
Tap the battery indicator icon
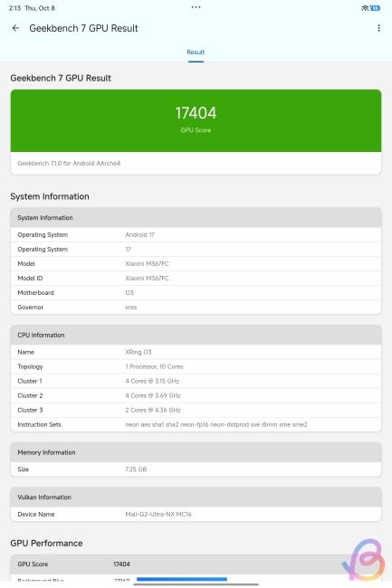[x=375, y=8]
